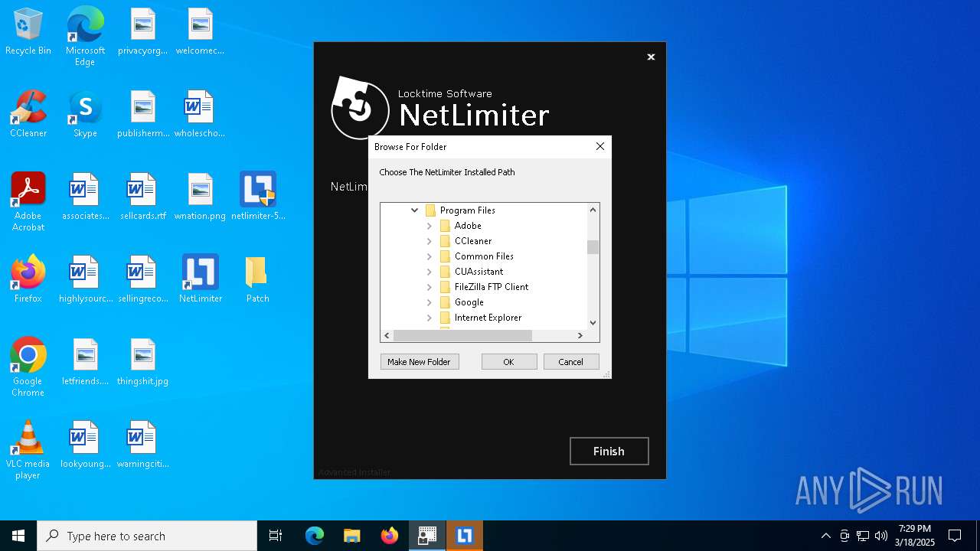Viewport: 980px width, 551px height.
Task: Select the netlimiter-5 installer icon
Action: [x=258, y=197]
